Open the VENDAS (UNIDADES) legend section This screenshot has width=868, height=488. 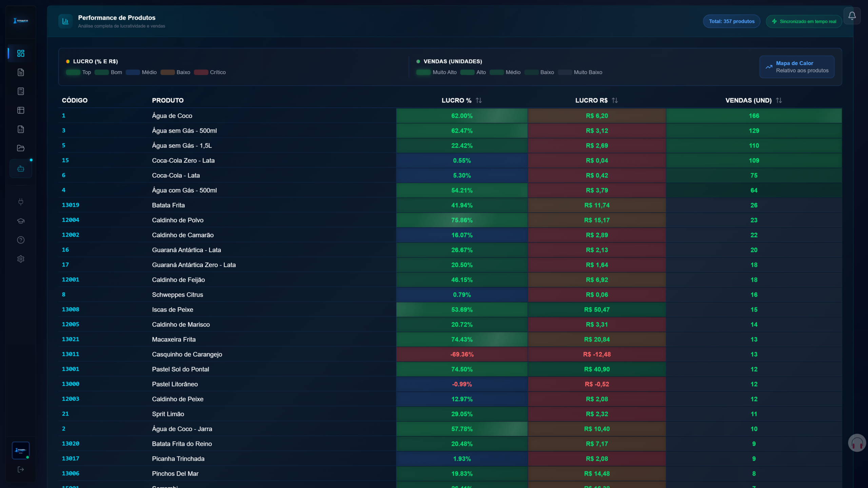453,61
